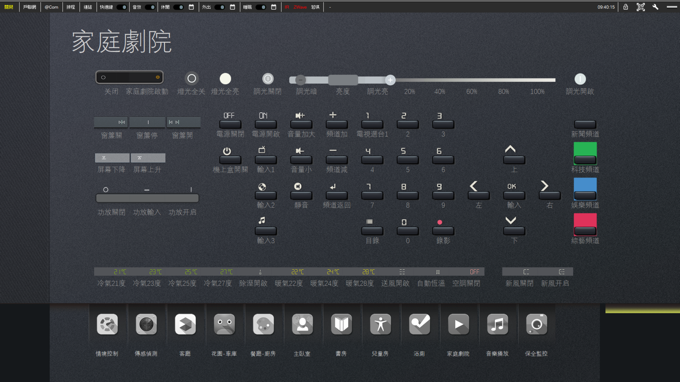The height and width of the screenshot is (382, 680).
Task: Click the 新聞頻道 button
Action: tap(585, 124)
